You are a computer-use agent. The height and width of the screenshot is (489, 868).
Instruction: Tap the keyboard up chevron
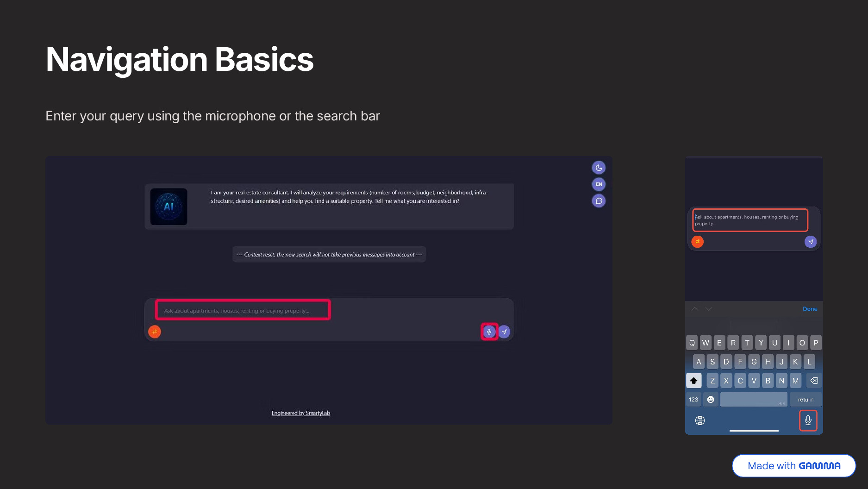(695, 309)
